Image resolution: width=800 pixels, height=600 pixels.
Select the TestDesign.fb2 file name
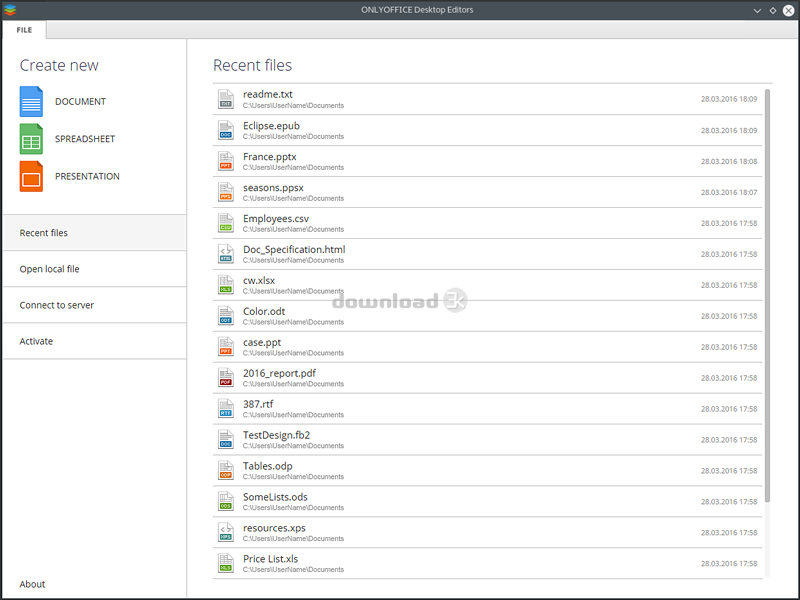[276, 435]
